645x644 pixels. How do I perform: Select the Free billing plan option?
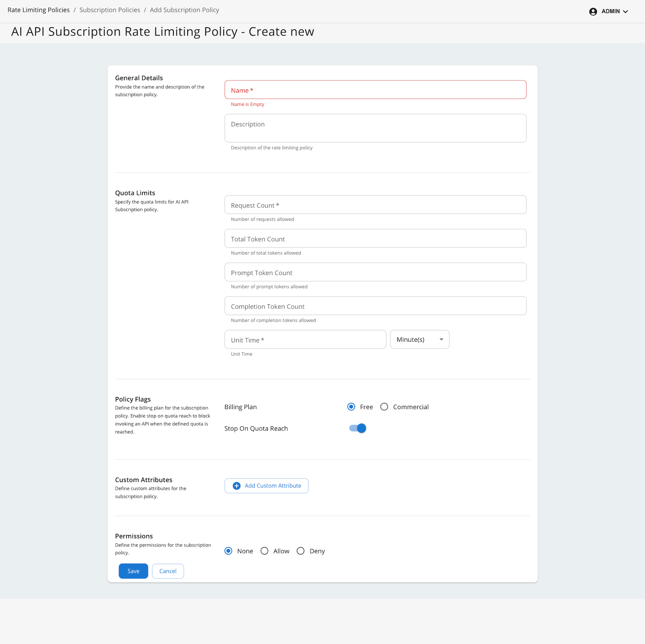(351, 407)
